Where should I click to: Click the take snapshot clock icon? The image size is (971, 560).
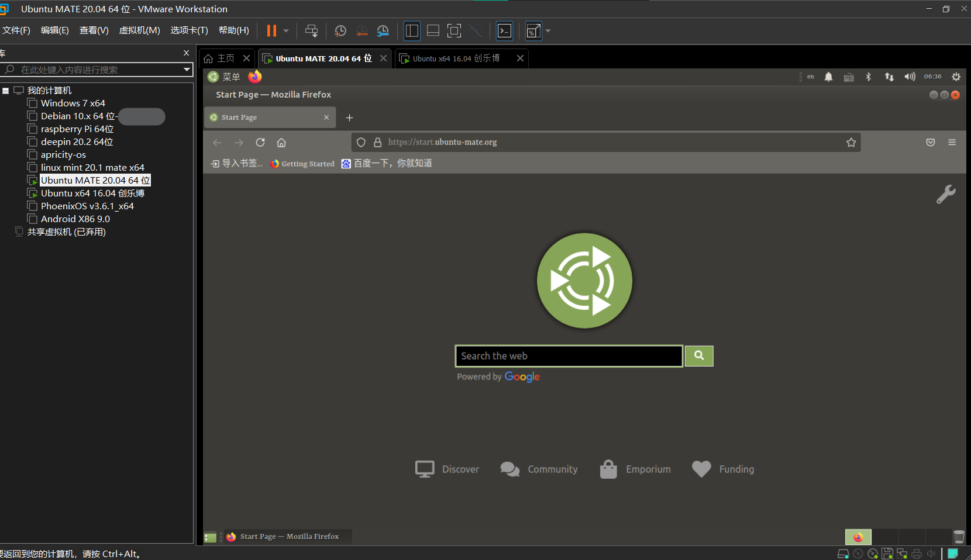pos(340,31)
